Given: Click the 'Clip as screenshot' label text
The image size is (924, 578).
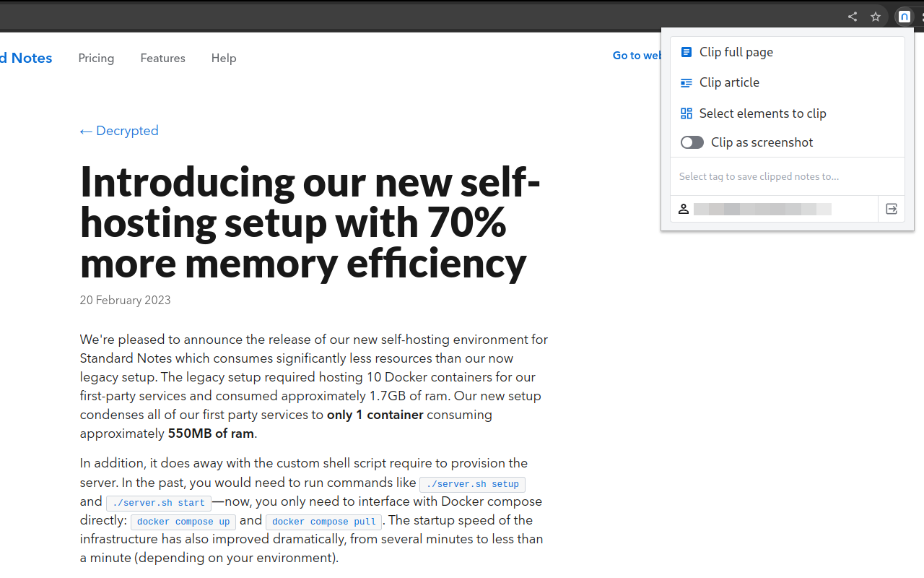Looking at the screenshot, I should tap(762, 142).
